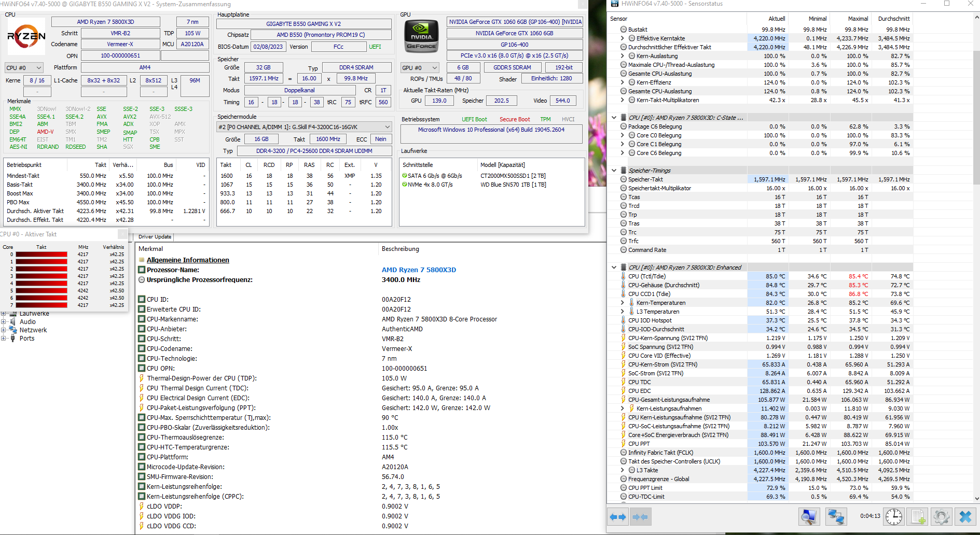Click the AMD Ryzen 7 5800X3D name box
The width and height of the screenshot is (980, 535).
[105, 22]
